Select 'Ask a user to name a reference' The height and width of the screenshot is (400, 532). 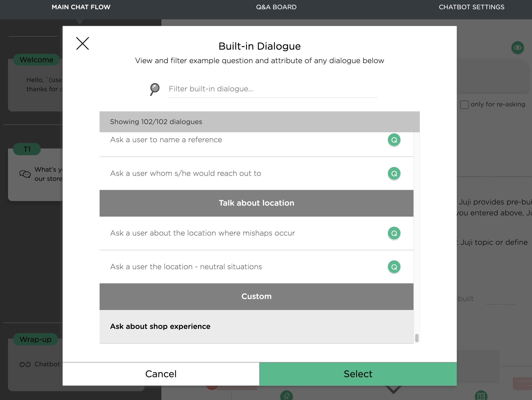coord(256,144)
